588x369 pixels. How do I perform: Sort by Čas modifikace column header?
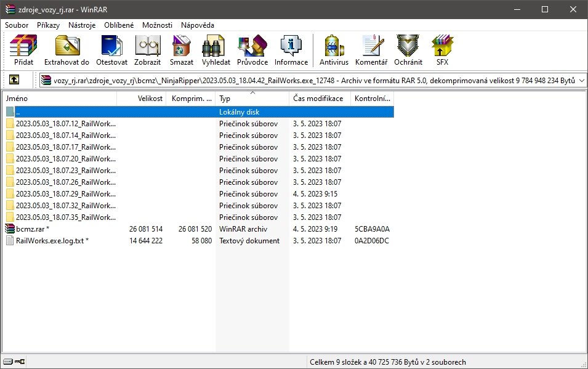(x=320, y=99)
